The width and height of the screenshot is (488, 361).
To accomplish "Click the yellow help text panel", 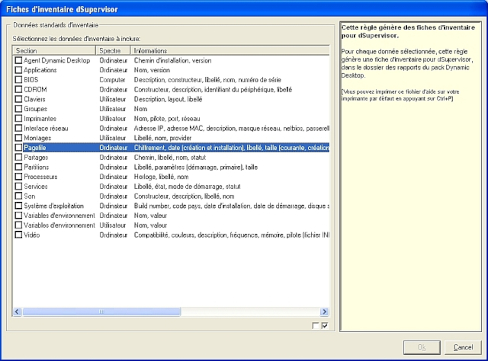I will [411, 176].
